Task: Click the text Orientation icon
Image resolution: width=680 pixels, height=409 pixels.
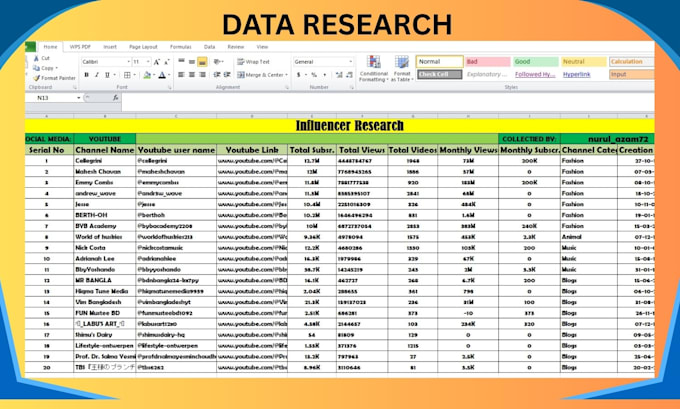Action: point(218,62)
